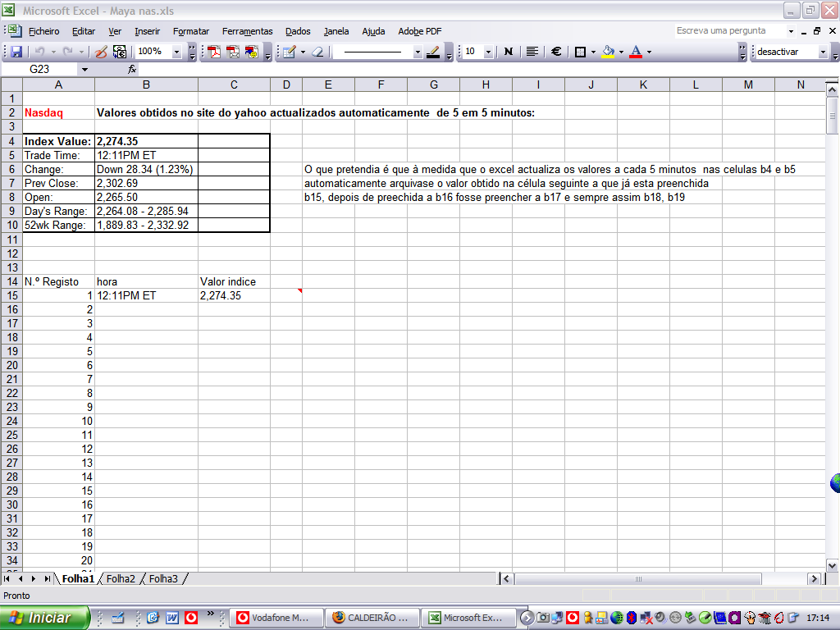Select the draw border pencil tool

click(290, 52)
